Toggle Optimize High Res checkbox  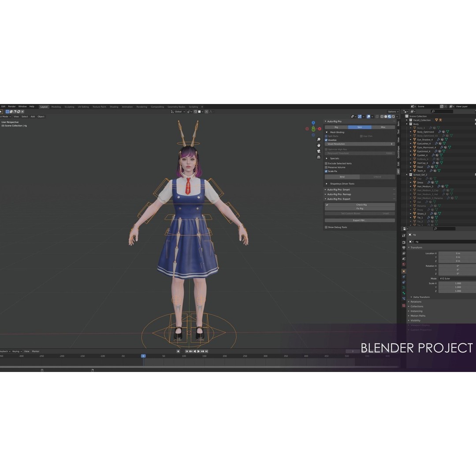tap(326, 149)
